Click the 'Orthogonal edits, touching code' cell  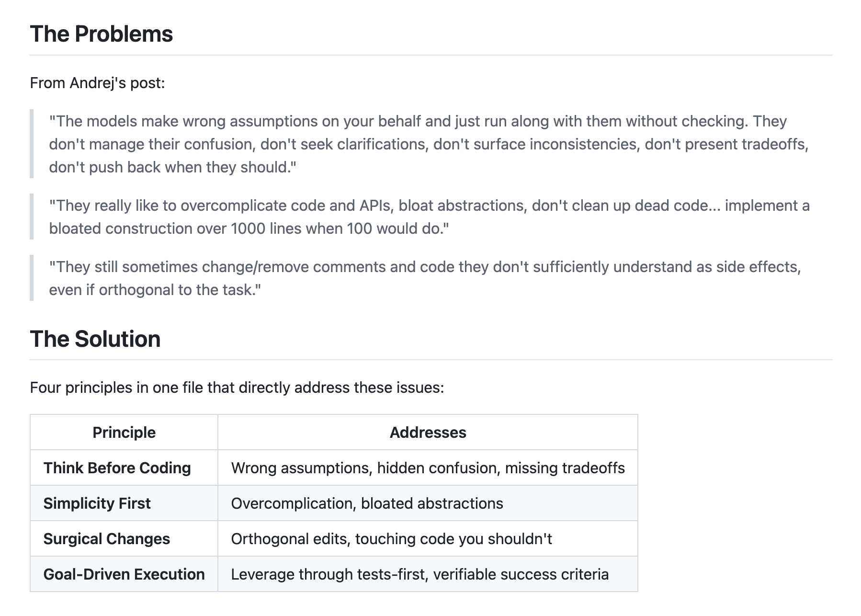(428, 538)
